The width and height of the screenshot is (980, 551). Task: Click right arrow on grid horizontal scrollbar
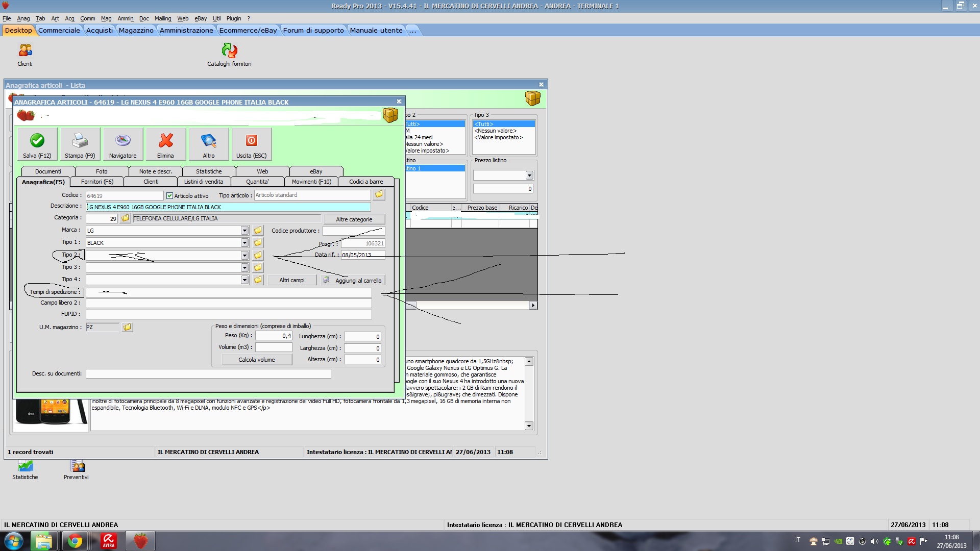pyautogui.click(x=533, y=305)
